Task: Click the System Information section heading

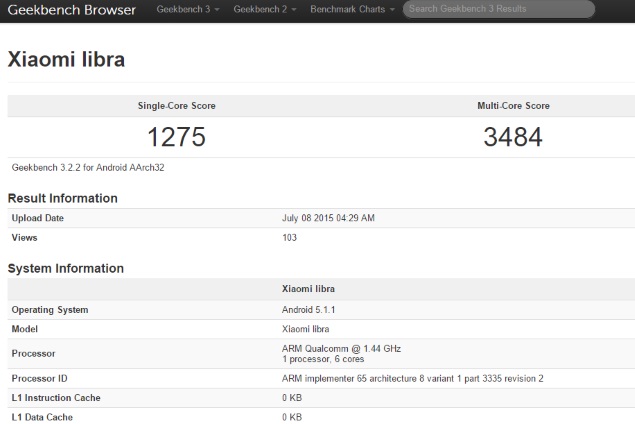Action: click(x=66, y=268)
